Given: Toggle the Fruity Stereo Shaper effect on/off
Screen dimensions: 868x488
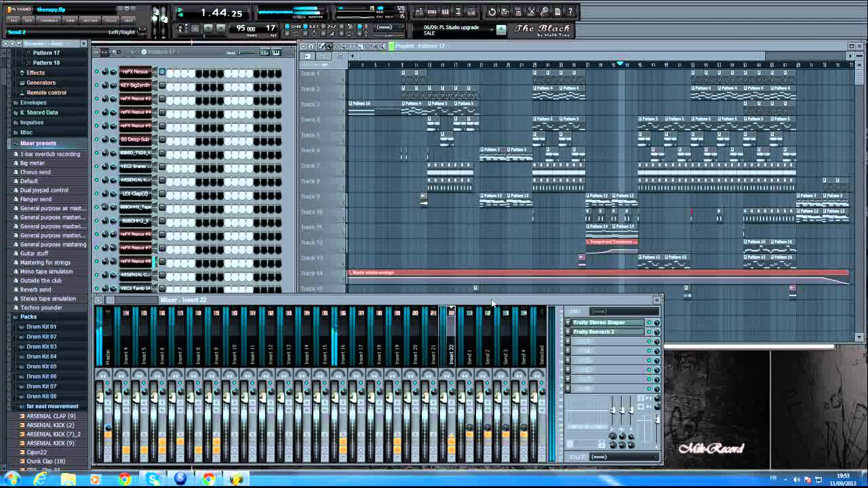Looking at the screenshot, I should point(649,323).
